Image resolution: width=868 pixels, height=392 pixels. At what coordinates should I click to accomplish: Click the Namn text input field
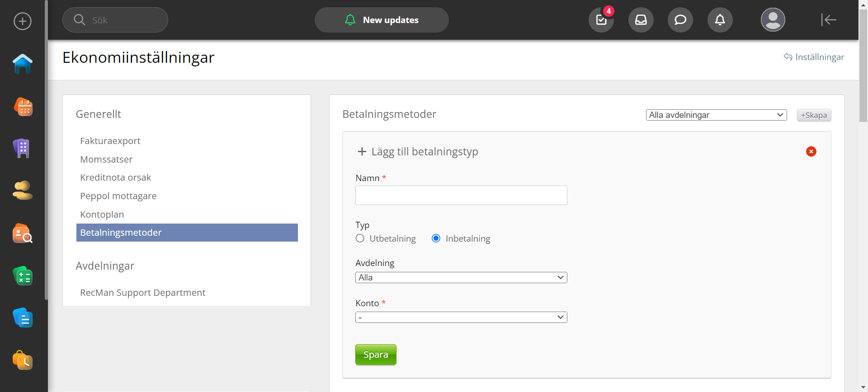tap(461, 196)
